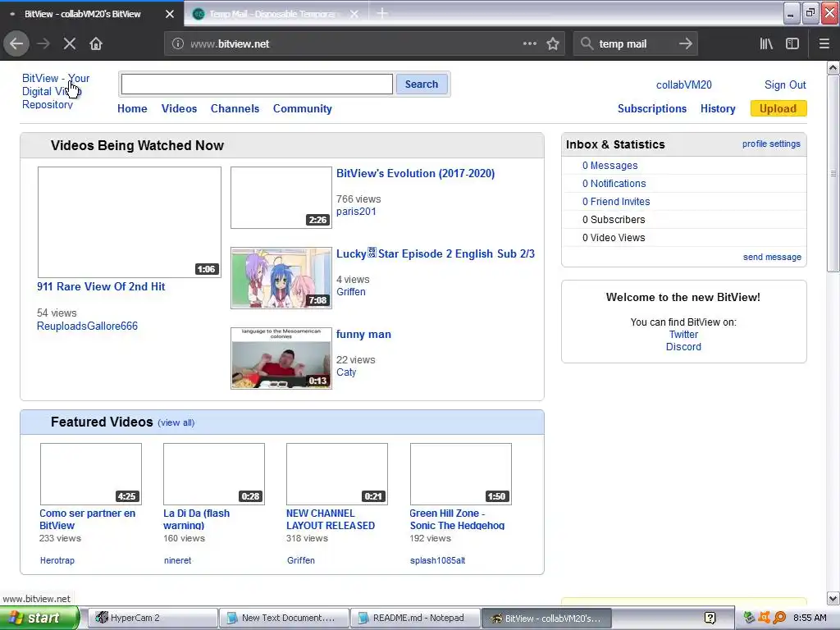Open the Firefox hamburger menu

tap(824, 44)
